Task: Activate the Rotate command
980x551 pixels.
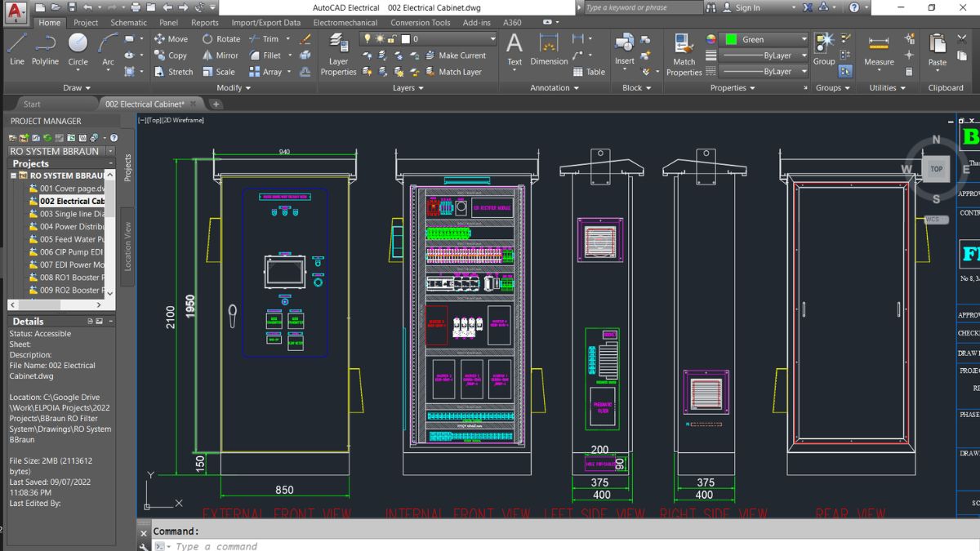Action: [x=220, y=38]
